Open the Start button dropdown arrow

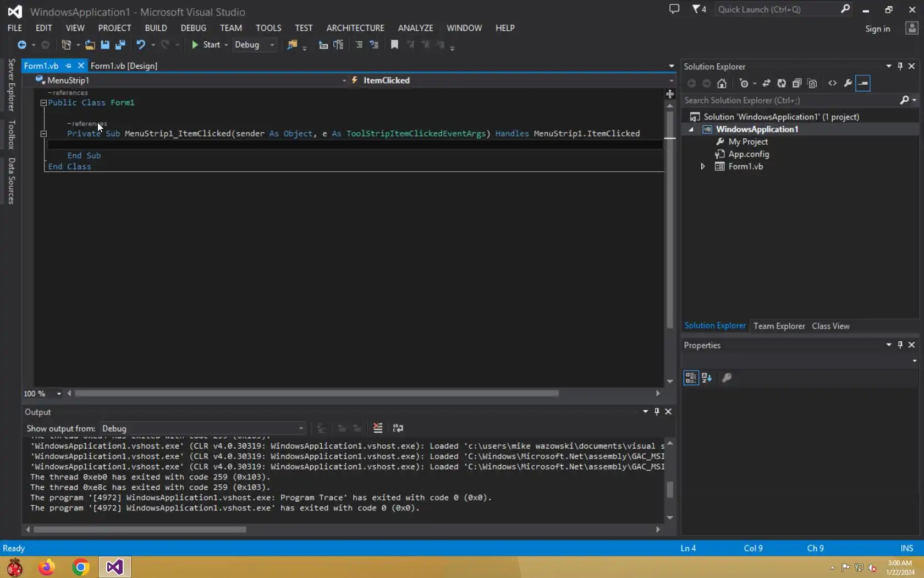point(226,45)
